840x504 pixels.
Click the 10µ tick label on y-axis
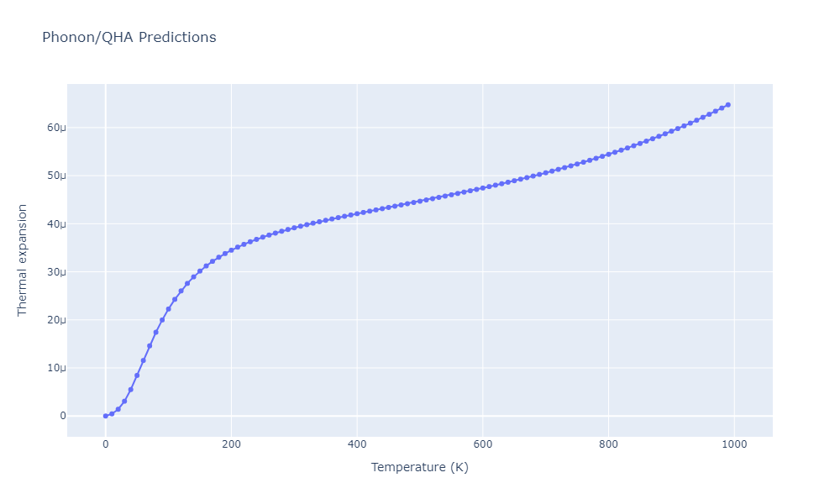tap(56, 368)
